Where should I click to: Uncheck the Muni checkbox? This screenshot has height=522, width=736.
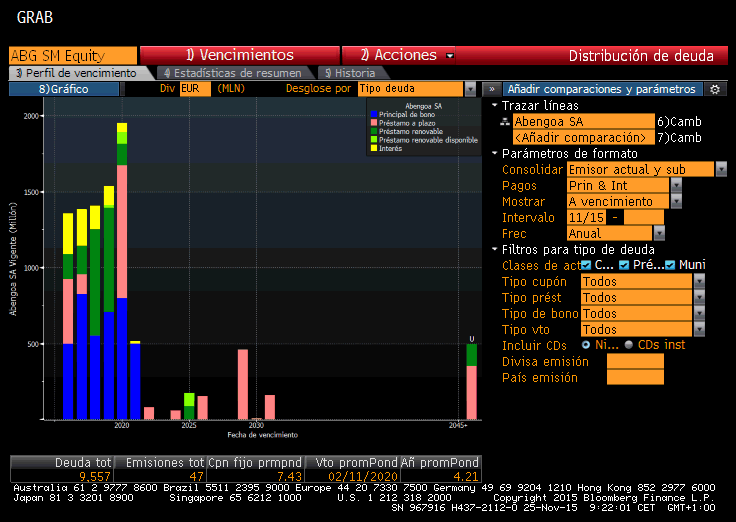coord(671,265)
